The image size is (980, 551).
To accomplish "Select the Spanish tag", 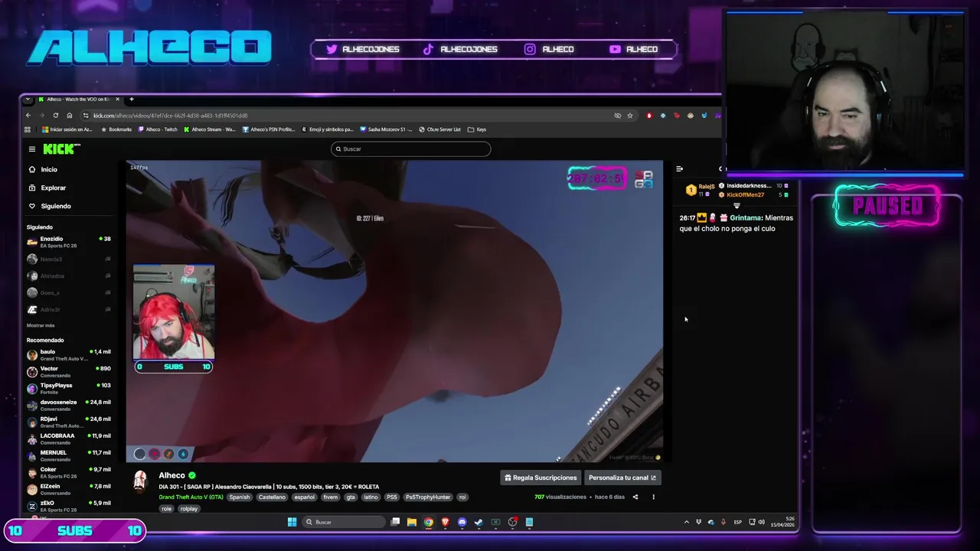I will [x=240, y=497].
